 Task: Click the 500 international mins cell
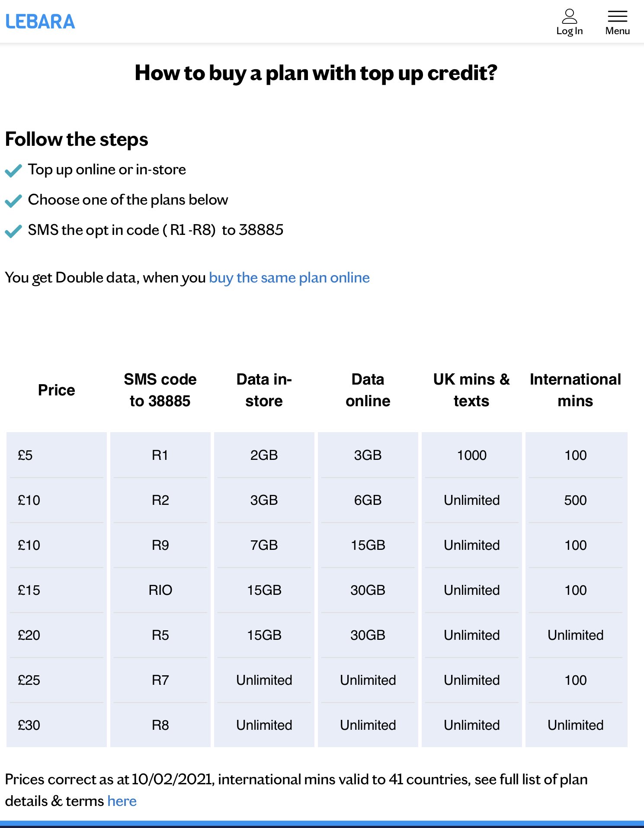[577, 500]
